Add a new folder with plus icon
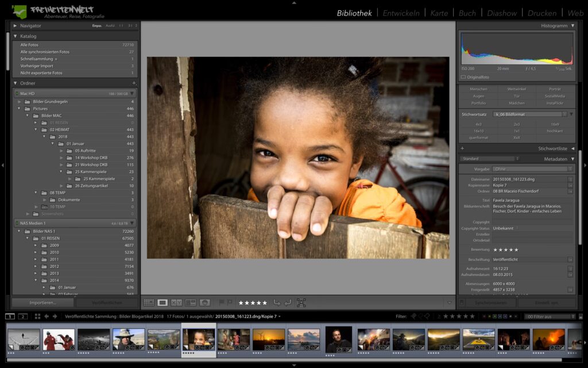The height and width of the screenshot is (368, 588). tap(134, 83)
